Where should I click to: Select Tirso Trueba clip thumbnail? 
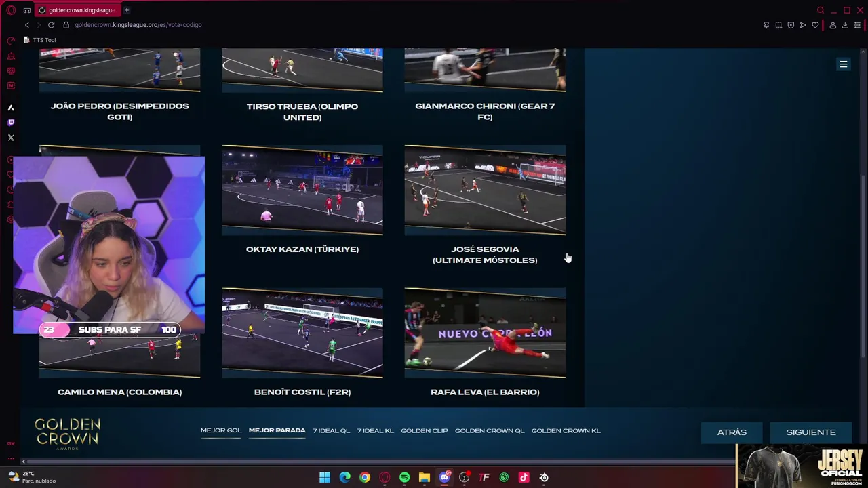pos(302,70)
